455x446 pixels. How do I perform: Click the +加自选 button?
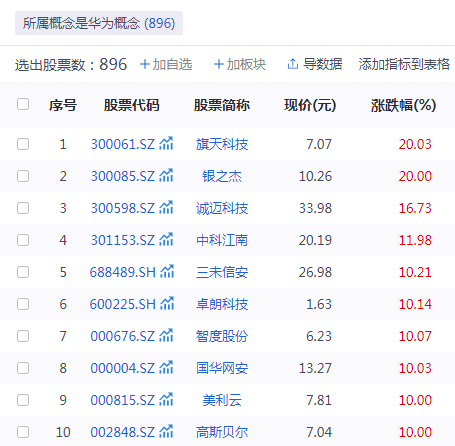(x=166, y=64)
